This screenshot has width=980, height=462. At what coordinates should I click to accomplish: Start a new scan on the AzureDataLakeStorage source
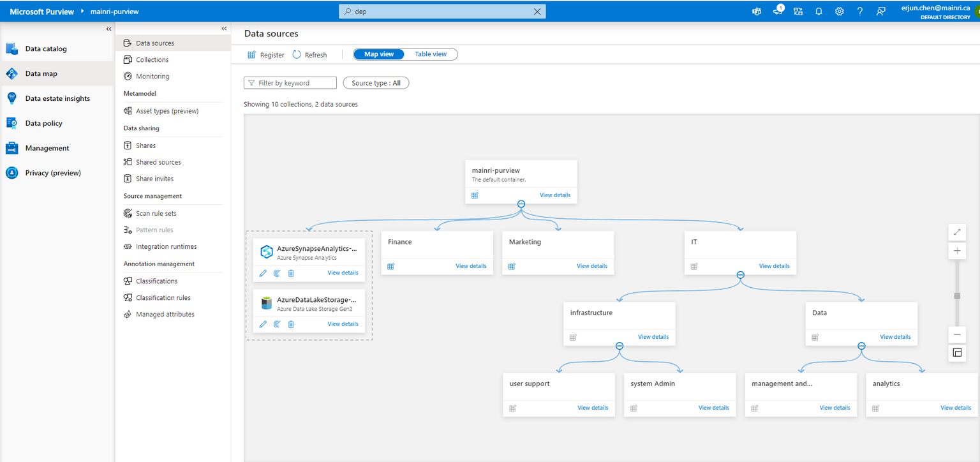tap(277, 324)
